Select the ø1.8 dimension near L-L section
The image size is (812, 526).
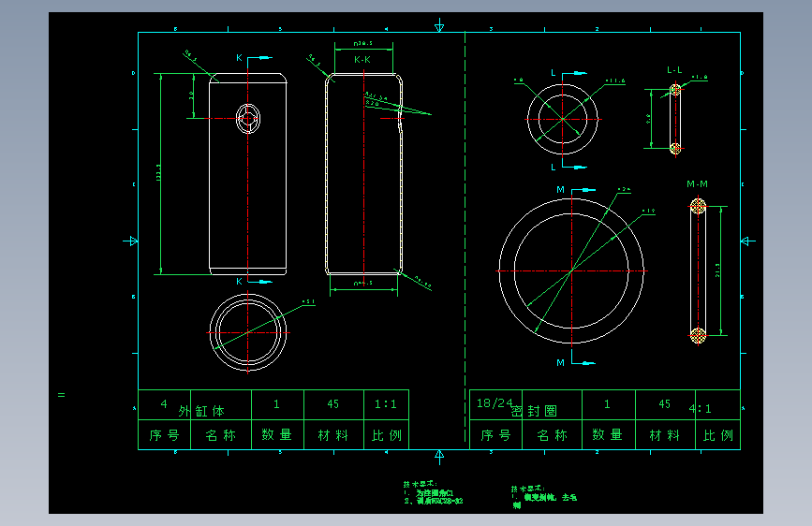(x=700, y=77)
